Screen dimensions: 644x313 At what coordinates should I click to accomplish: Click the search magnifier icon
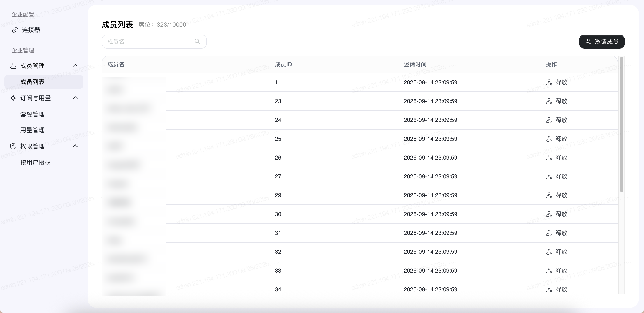point(197,41)
